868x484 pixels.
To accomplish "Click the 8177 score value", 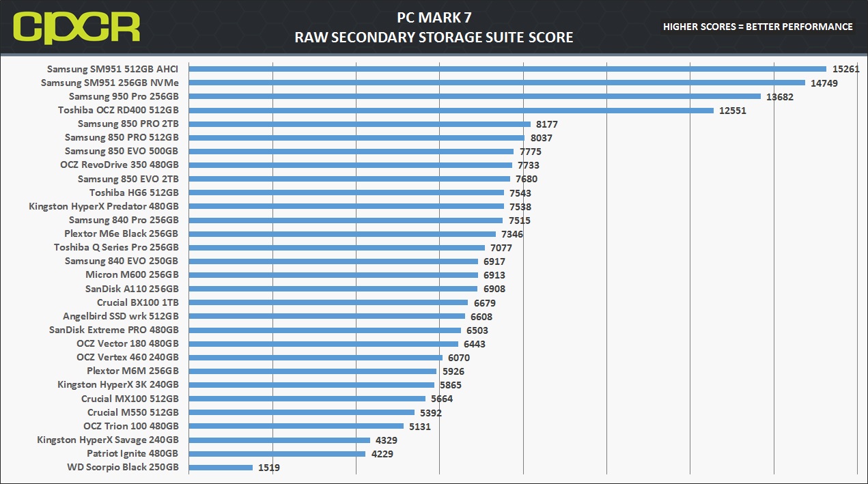I will click(547, 124).
